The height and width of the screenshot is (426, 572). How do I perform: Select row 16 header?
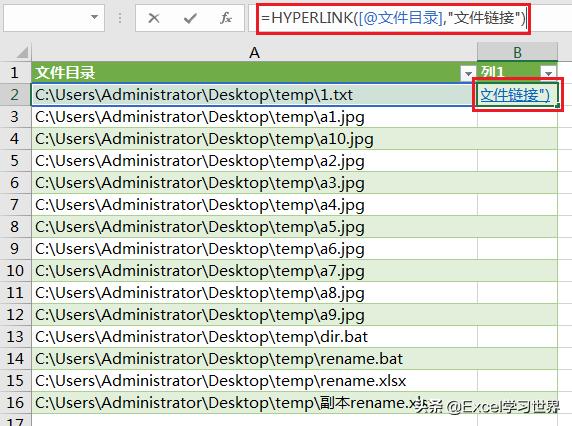tap(15, 402)
